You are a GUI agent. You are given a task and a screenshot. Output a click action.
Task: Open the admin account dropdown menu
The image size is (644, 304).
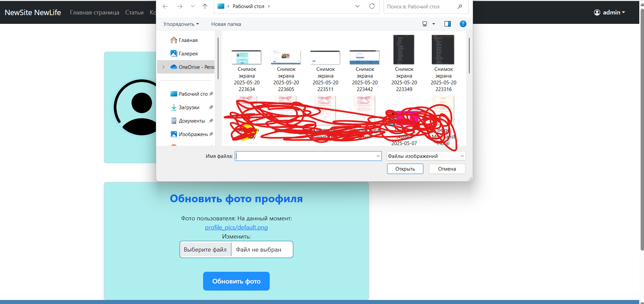[x=609, y=12]
